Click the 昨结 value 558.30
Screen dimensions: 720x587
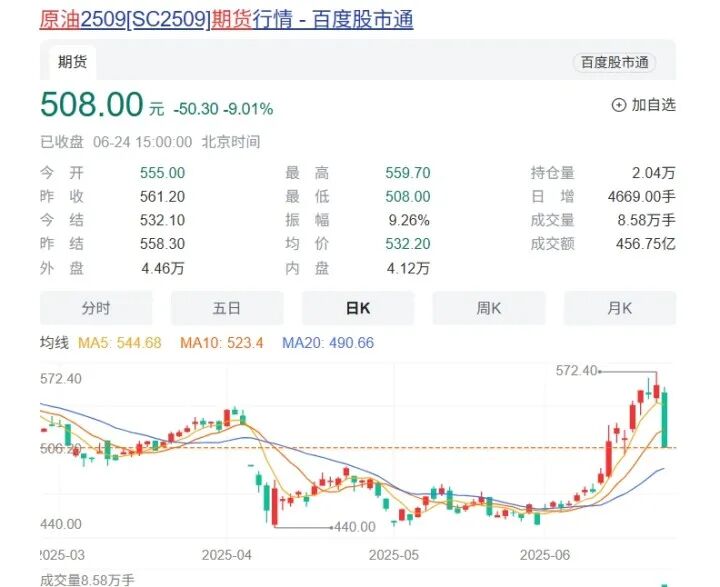[163, 244]
